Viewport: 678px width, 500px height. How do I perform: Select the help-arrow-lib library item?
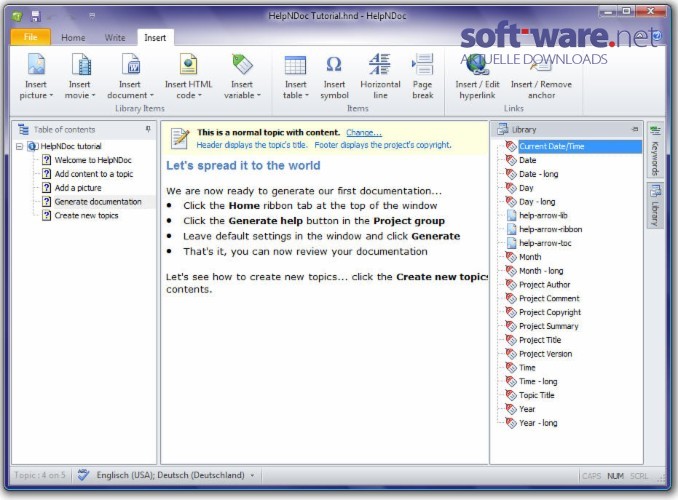pos(543,215)
